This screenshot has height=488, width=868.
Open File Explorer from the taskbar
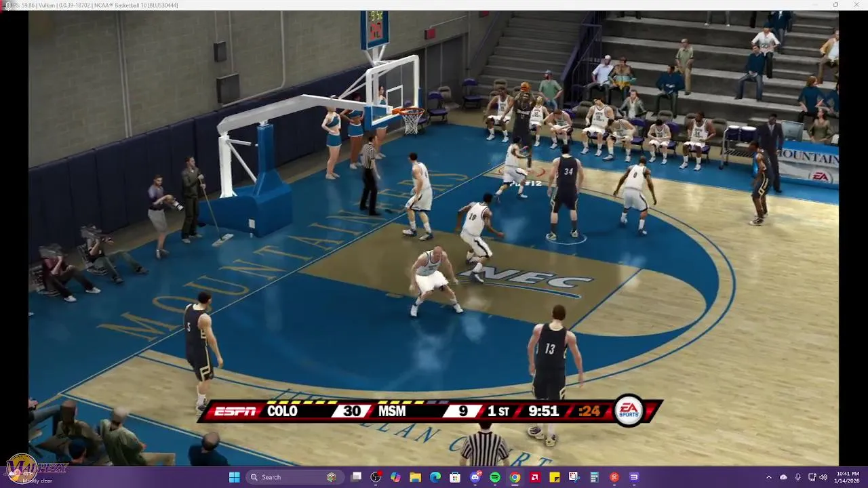coord(415,477)
